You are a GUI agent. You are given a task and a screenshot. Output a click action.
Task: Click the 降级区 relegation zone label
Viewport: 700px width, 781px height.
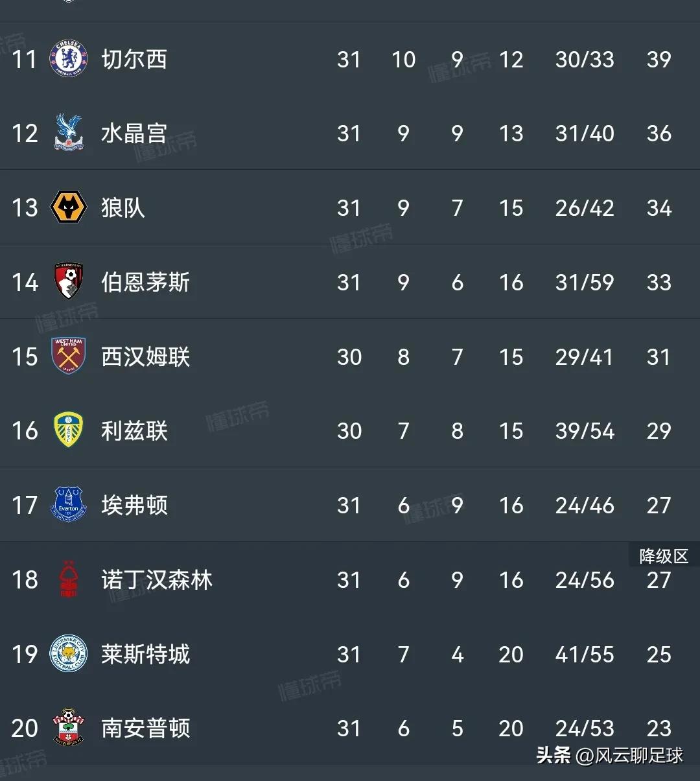pyautogui.click(x=663, y=556)
